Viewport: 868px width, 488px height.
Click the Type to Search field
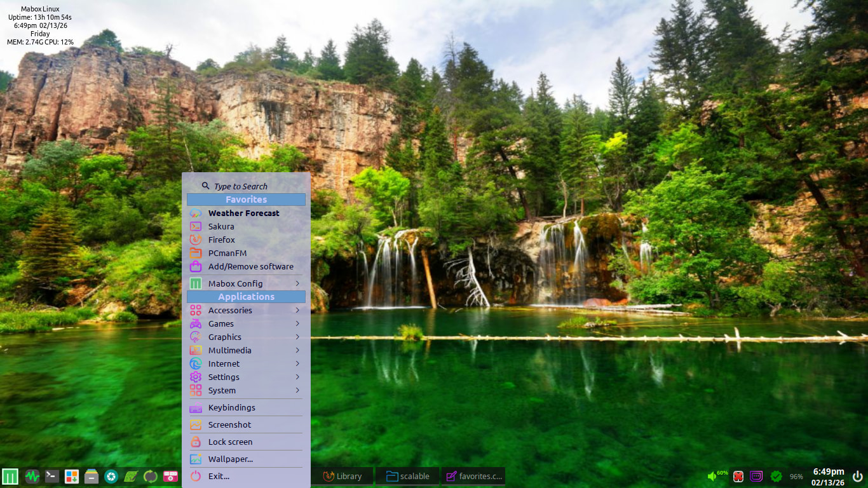point(241,186)
